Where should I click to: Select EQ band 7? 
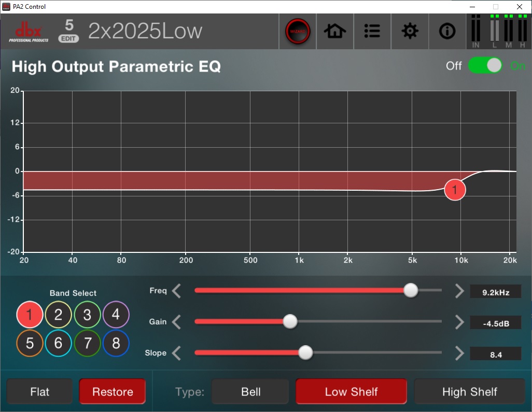coord(87,343)
